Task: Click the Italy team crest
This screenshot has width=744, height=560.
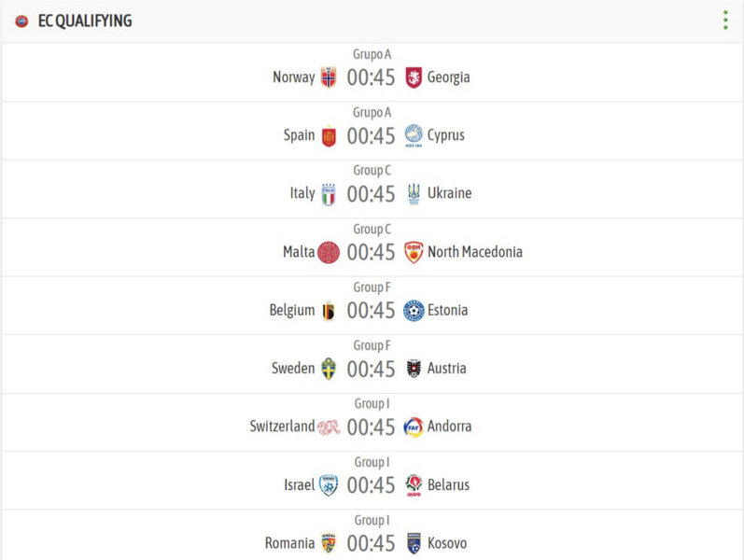Action: click(329, 194)
